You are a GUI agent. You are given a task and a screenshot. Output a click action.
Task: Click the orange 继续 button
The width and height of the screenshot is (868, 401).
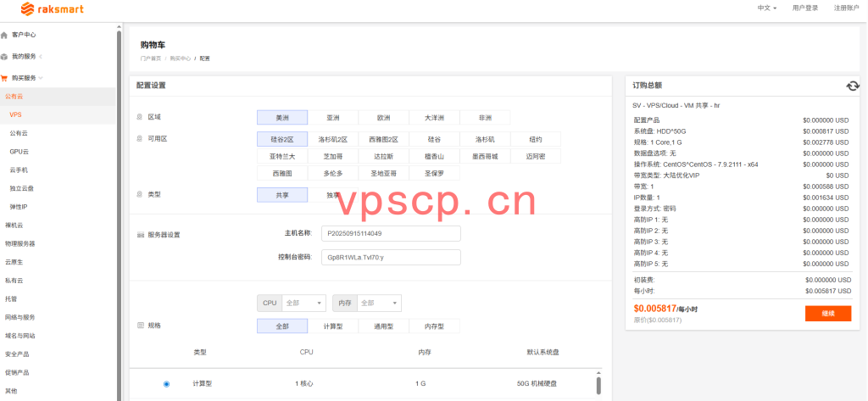(x=828, y=314)
